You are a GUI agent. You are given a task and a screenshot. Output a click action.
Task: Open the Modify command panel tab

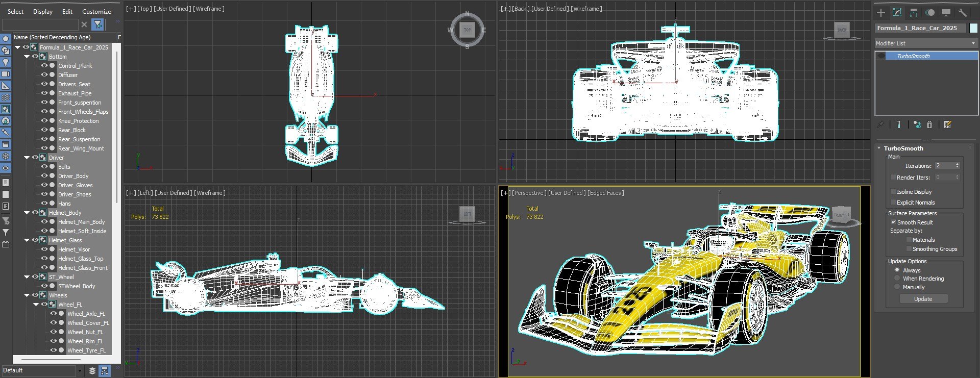897,13
